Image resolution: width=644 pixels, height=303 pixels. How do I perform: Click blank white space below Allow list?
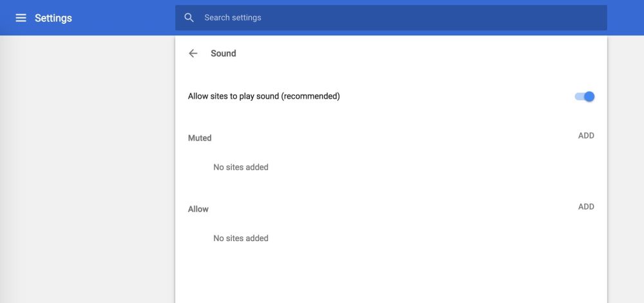(x=391, y=275)
